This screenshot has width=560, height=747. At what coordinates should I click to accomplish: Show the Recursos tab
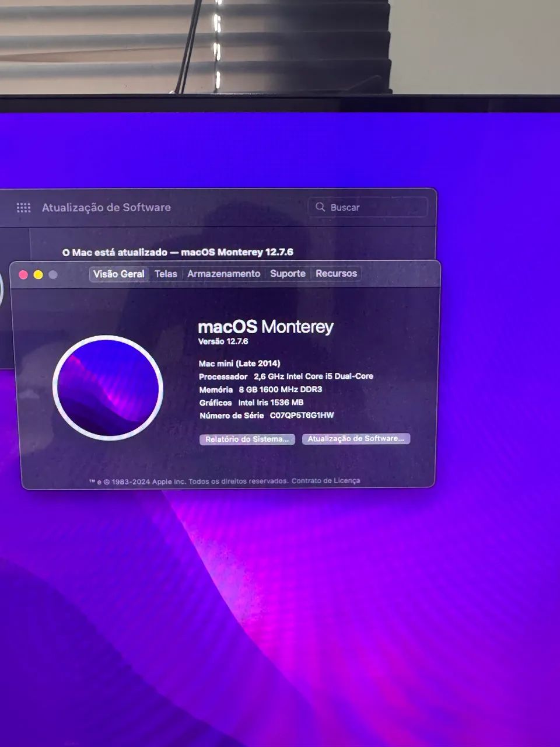(336, 274)
